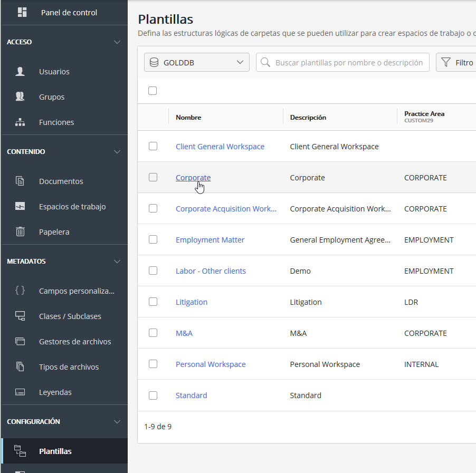
Task: Click the Papelera trash icon
Action: click(x=20, y=232)
